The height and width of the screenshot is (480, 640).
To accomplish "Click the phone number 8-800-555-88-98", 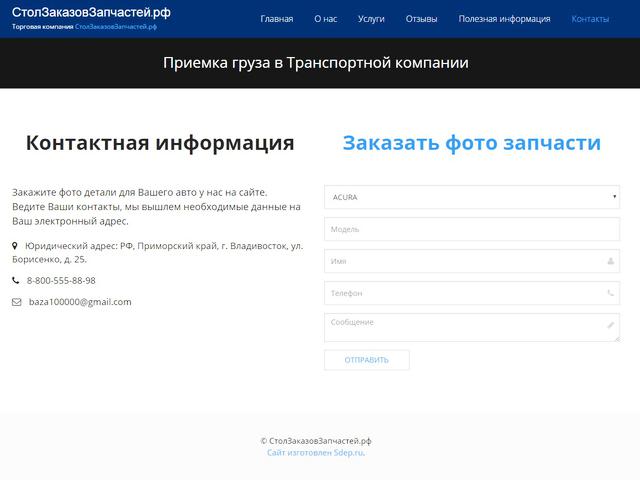I will click(61, 280).
